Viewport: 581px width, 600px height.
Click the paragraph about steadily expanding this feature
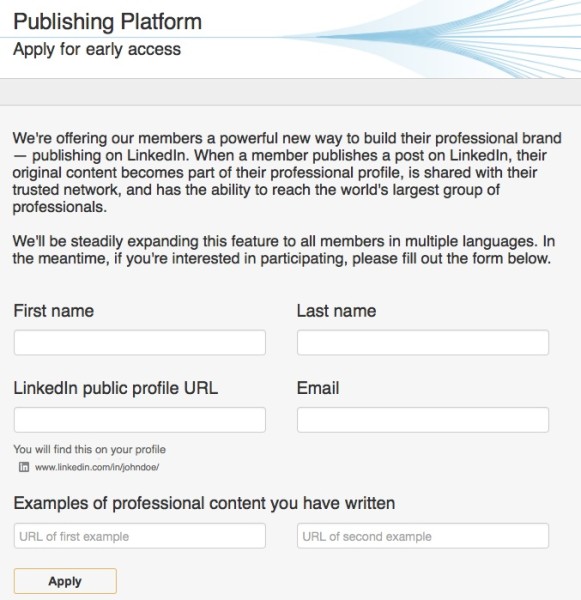tap(284, 250)
